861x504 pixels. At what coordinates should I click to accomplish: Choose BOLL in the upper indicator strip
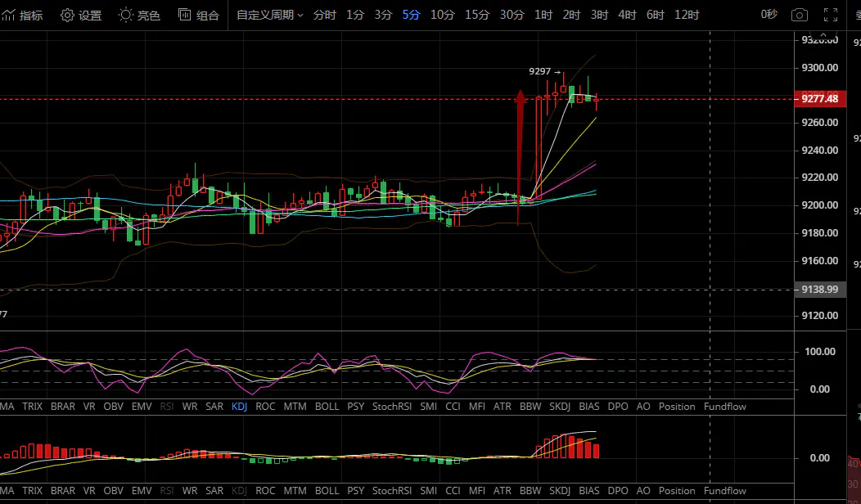tap(327, 407)
